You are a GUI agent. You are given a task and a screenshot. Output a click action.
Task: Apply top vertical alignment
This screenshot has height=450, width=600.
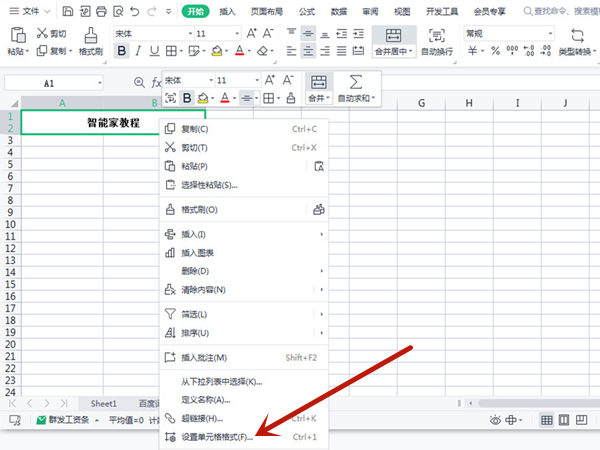click(292, 34)
